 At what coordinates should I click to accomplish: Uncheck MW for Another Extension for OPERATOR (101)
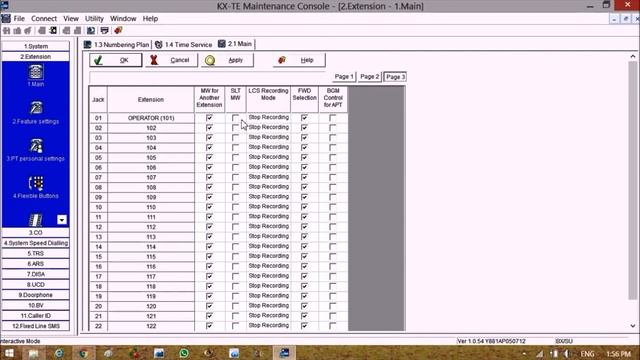coord(209,118)
